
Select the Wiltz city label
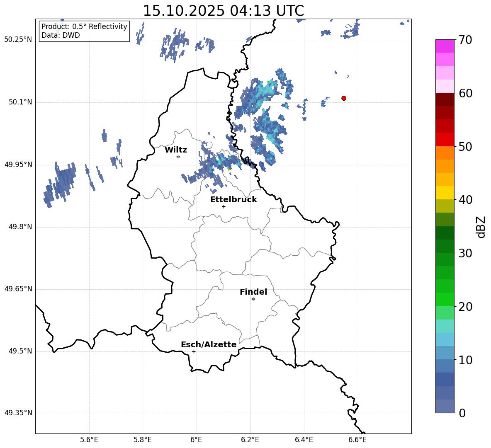point(176,150)
